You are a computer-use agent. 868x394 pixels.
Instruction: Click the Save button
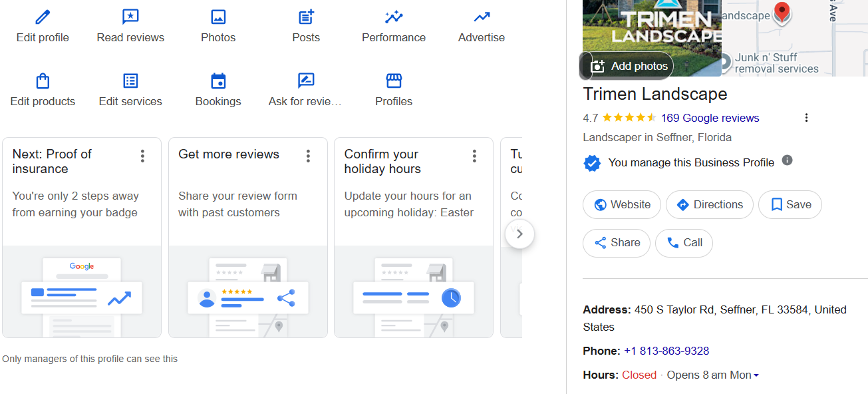tap(790, 205)
